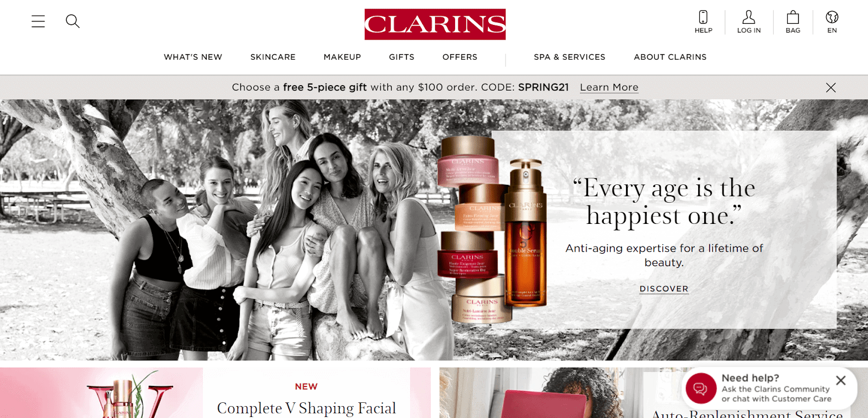Image resolution: width=868 pixels, height=418 pixels.
Task: Expand the Spa & Services menu
Action: [x=570, y=57]
